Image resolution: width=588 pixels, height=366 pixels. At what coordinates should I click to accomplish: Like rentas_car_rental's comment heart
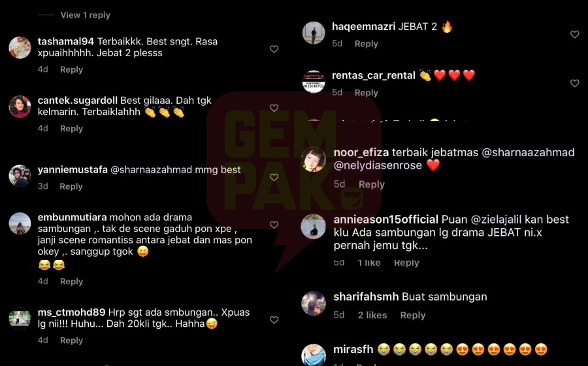[x=575, y=83]
